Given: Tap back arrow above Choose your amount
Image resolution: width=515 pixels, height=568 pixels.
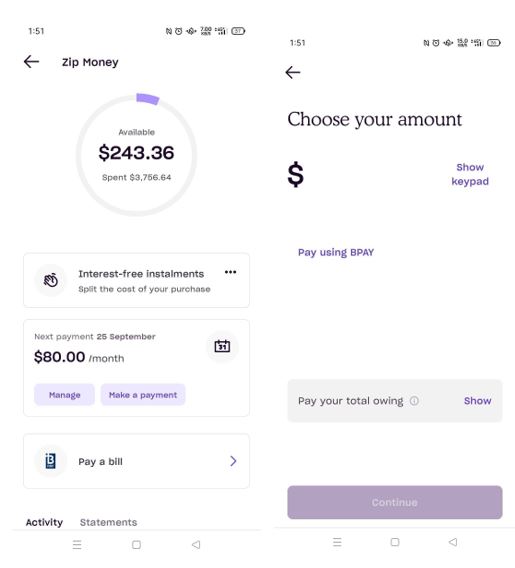Looking at the screenshot, I should click(293, 72).
